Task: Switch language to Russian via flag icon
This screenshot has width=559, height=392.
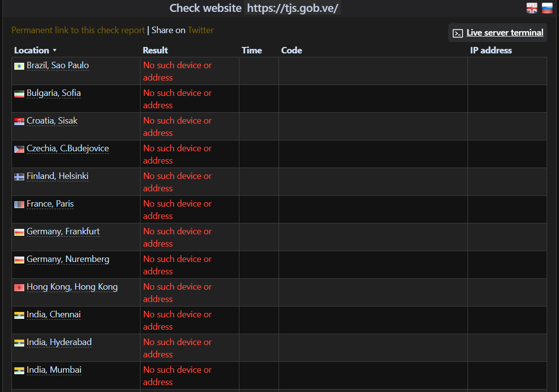Action: coord(547,8)
